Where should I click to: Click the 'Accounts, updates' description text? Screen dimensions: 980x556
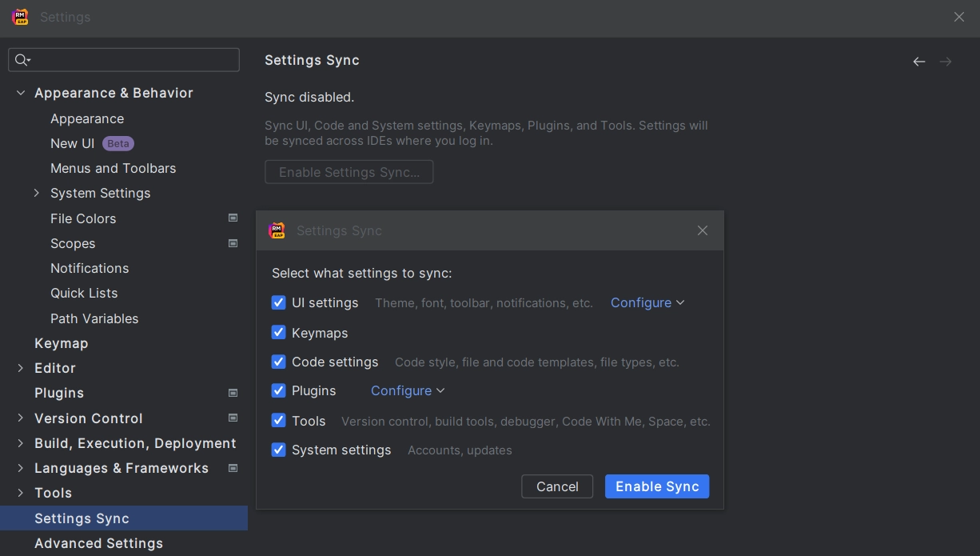tap(460, 450)
